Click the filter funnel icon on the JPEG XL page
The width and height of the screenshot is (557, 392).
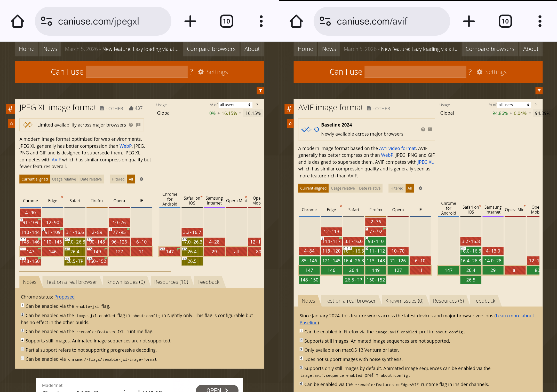click(260, 91)
